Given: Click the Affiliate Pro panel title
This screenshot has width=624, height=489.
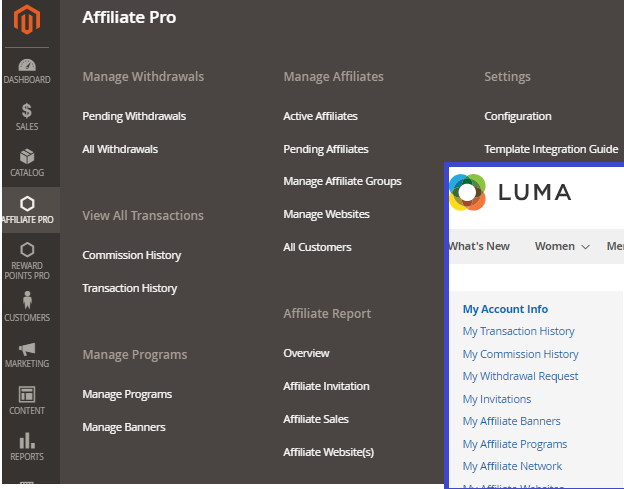Looking at the screenshot, I should click(x=129, y=18).
